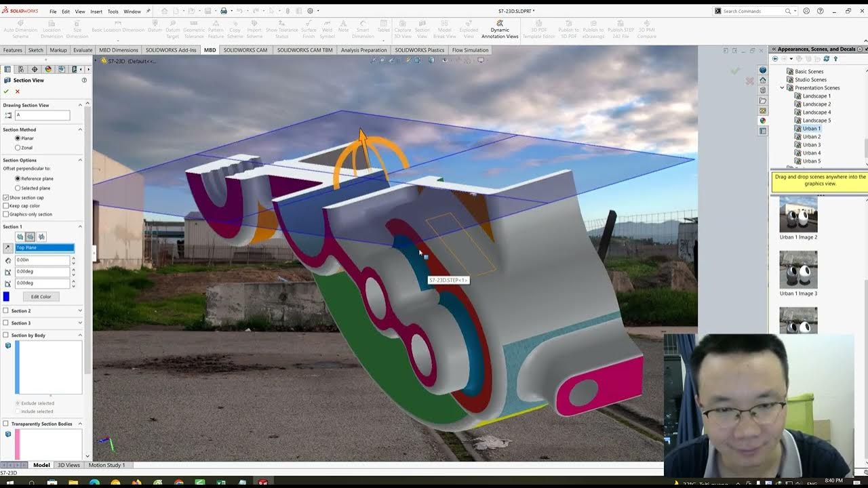Open File Explorer in Windows taskbar
868x488 pixels.
coord(73,483)
